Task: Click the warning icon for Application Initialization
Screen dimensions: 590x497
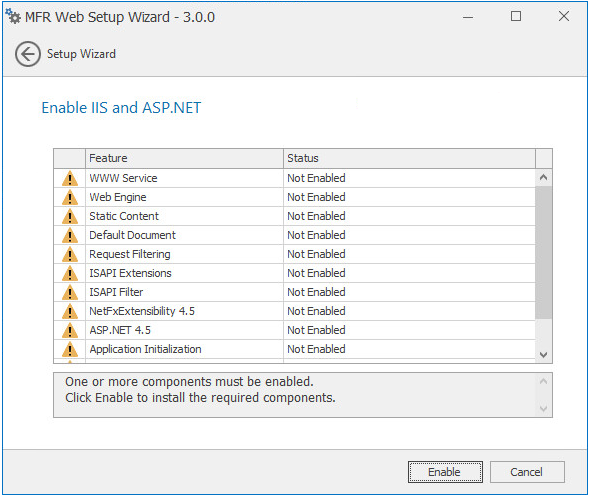Action: [70, 350]
